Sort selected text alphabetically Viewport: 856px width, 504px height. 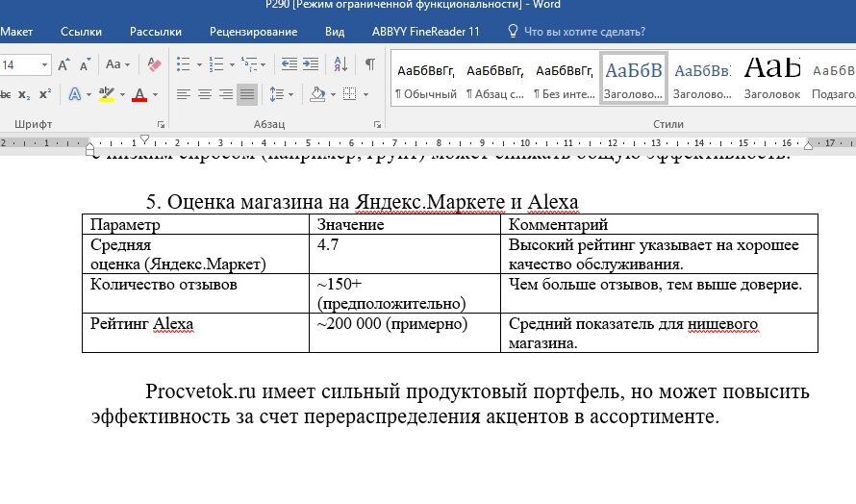pos(340,64)
